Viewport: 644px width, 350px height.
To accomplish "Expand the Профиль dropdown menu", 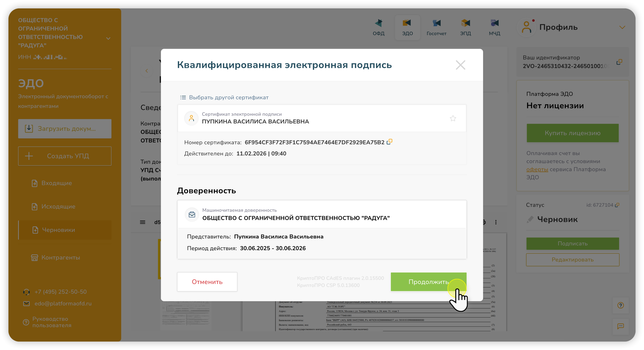I will point(622,27).
